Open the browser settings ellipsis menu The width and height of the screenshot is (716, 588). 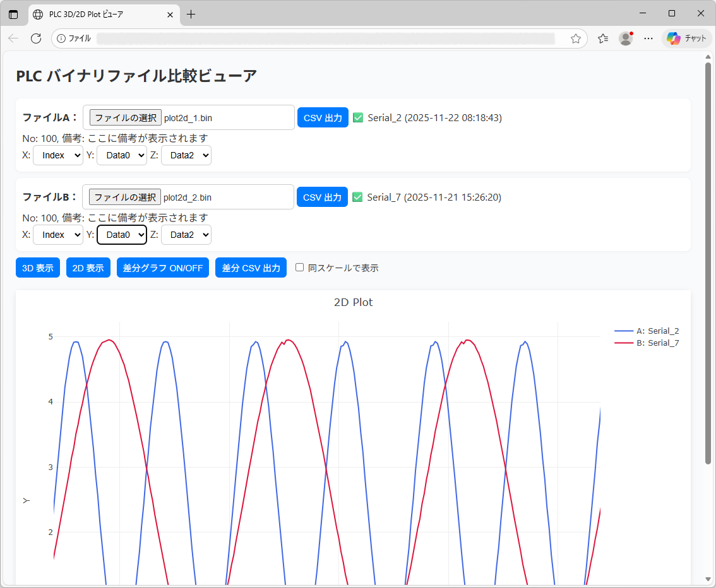click(648, 38)
